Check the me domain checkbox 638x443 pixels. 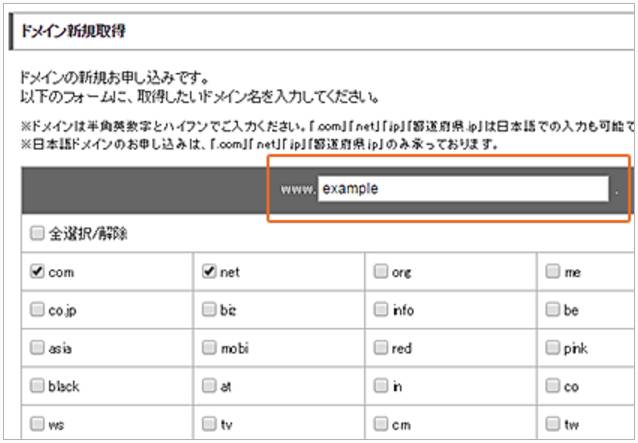[x=553, y=271]
